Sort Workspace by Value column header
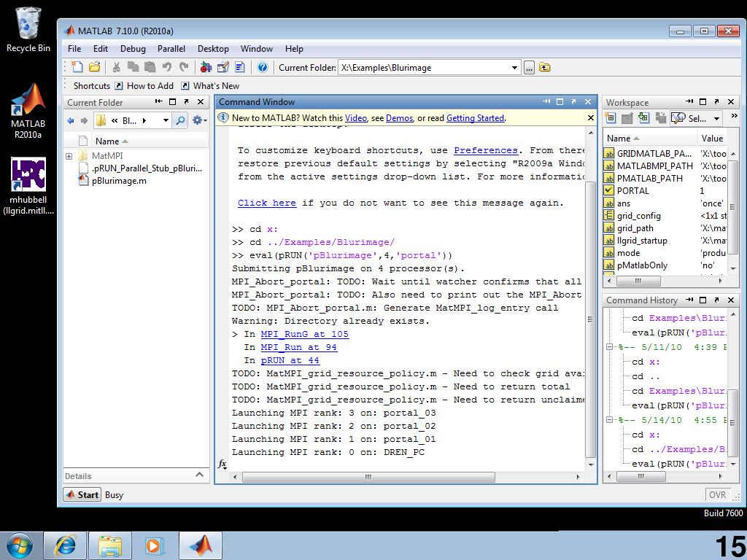747x560 pixels. [712, 138]
